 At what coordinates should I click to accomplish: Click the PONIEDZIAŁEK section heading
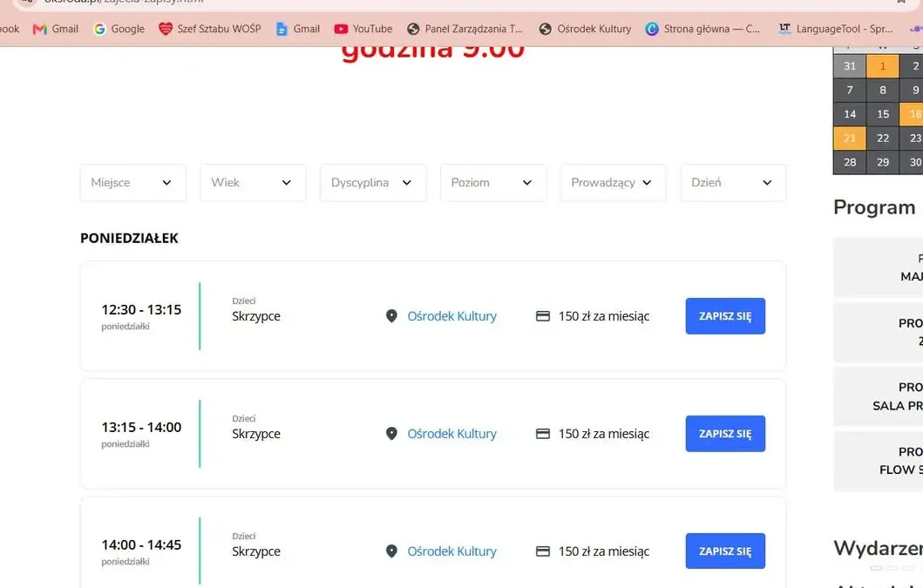[x=130, y=239]
